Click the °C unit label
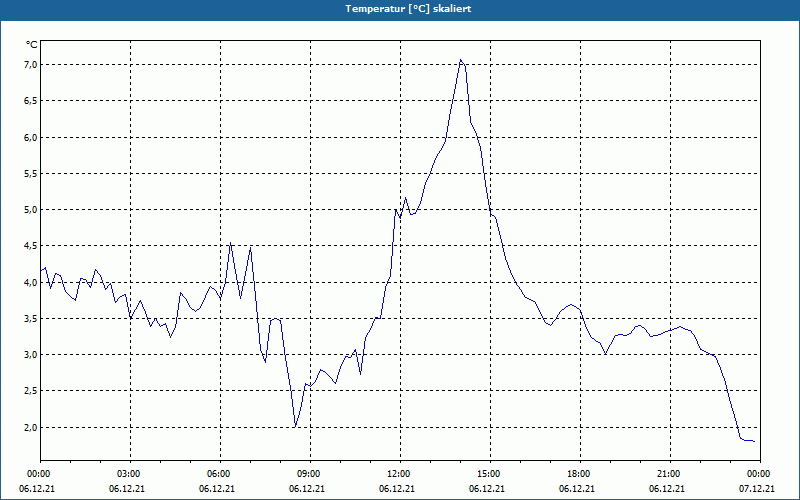The width and height of the screenshot is (800, 500). (x=32, y=45)
